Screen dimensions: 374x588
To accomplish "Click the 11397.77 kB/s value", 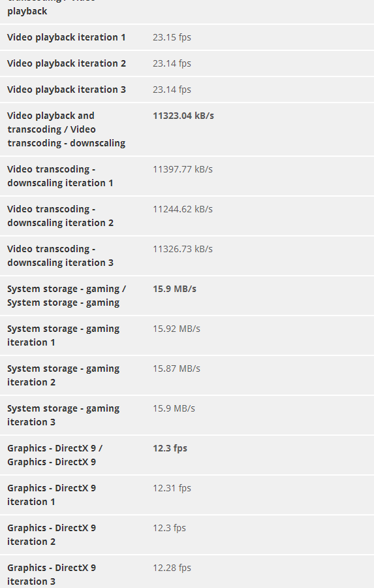I will point(183,169).
